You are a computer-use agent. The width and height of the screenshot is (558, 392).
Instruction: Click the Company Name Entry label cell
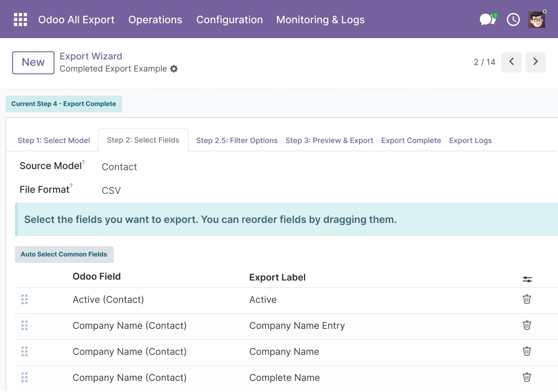point(297,326)
